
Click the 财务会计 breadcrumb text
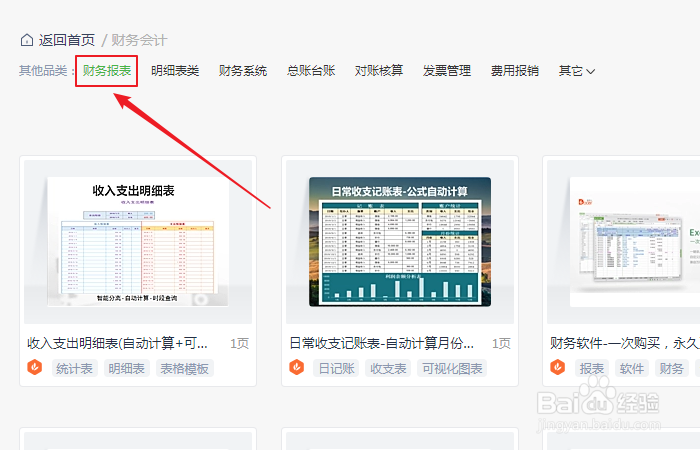(x=139, y=40)
